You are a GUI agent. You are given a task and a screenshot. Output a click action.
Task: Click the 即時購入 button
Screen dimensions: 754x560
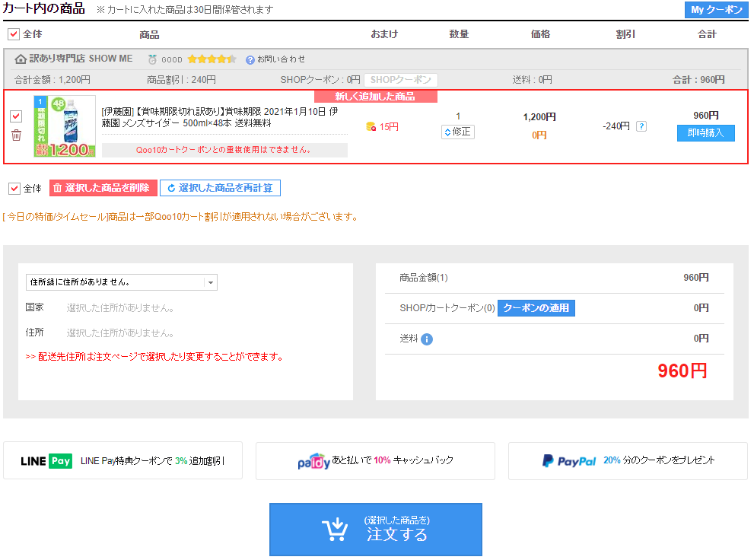point(705,132)
